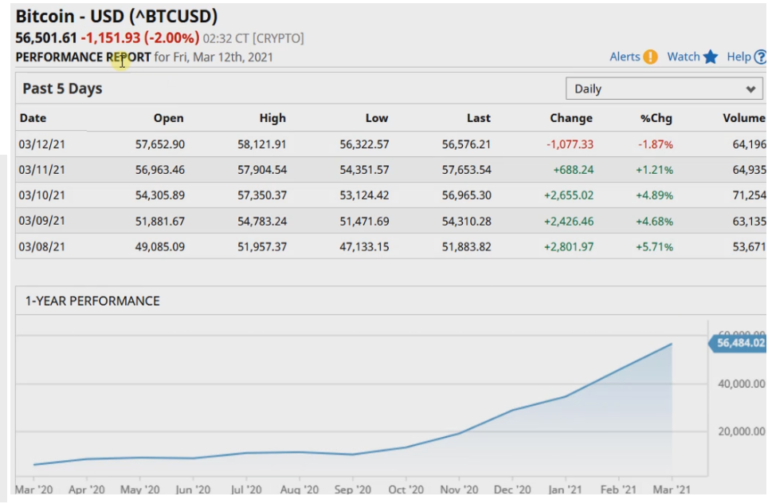Click the 1-YEAR PERFORMANCE section heading
Screen dimensions: 768x504
[91, 300]
